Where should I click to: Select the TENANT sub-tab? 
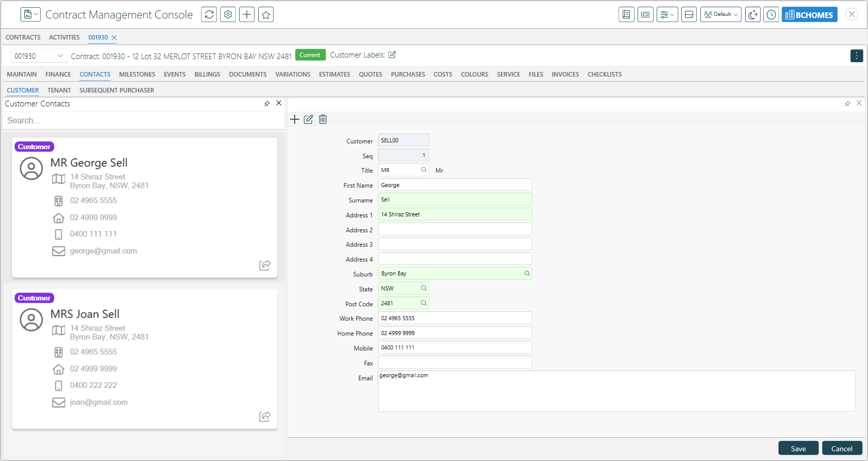[x=59, y=90]
